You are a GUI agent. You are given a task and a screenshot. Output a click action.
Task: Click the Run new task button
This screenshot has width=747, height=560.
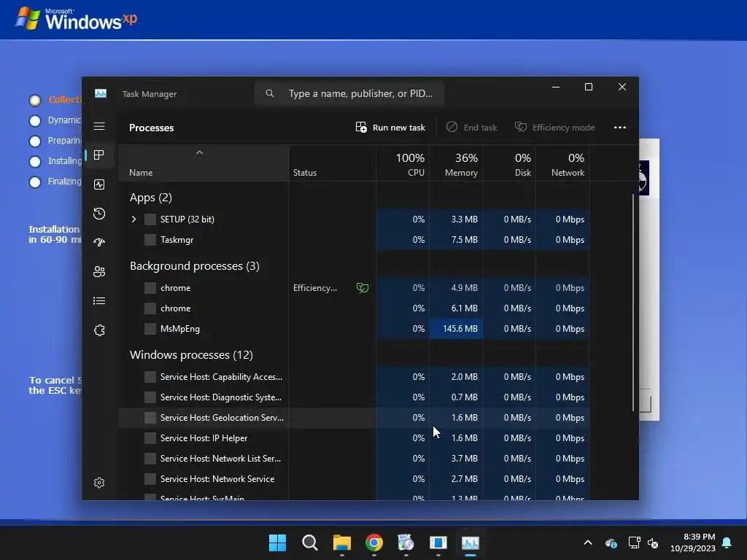point(390,127)
